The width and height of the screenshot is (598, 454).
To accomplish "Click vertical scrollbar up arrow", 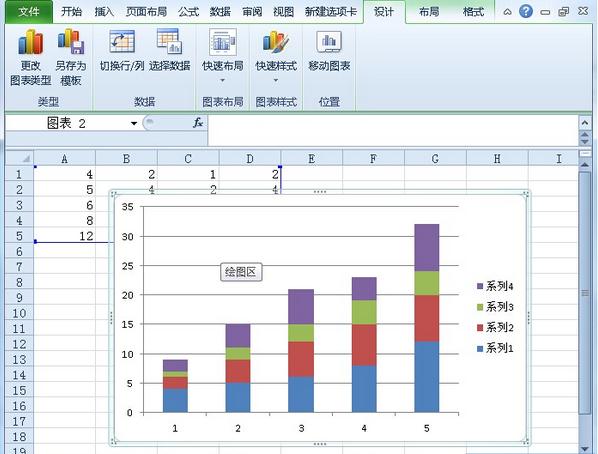I will coord(584,164).
